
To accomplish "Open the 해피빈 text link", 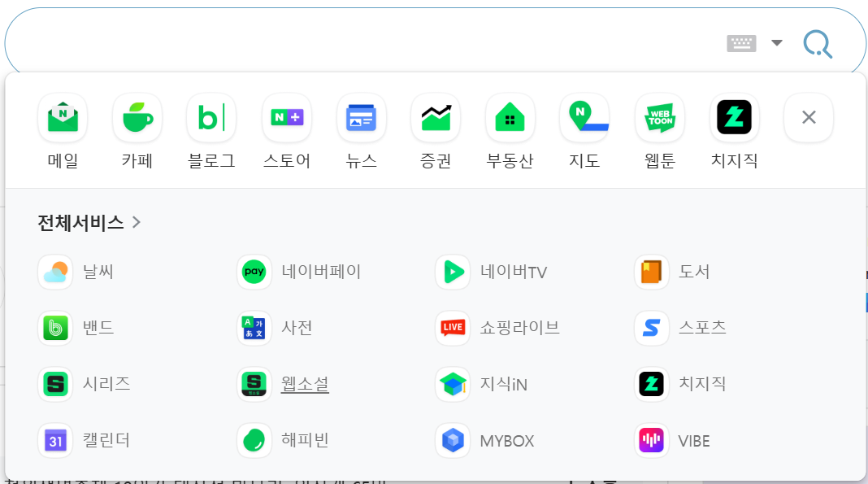I will pos(305,441).
